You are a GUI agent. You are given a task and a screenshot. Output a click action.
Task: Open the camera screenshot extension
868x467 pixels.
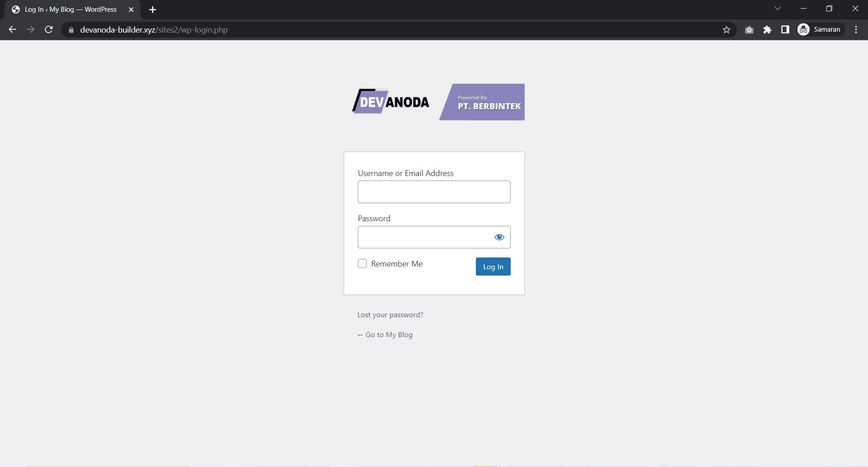(749, 30)
